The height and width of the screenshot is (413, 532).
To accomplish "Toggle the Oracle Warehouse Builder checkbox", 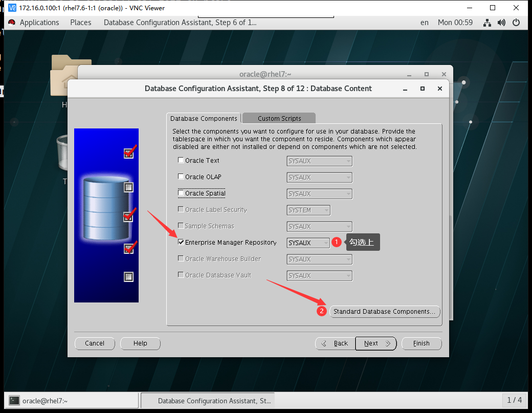I will (181, 258).
